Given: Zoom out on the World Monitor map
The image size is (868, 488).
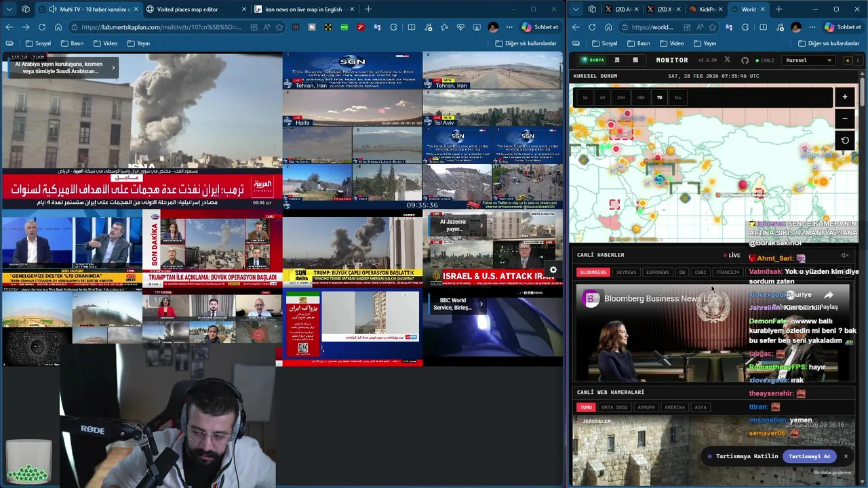Looking at the screenshot, I should [x=845, y=119].
